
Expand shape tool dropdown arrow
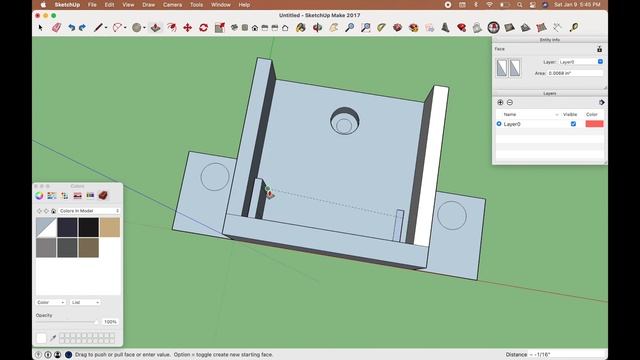click(144, 28)
